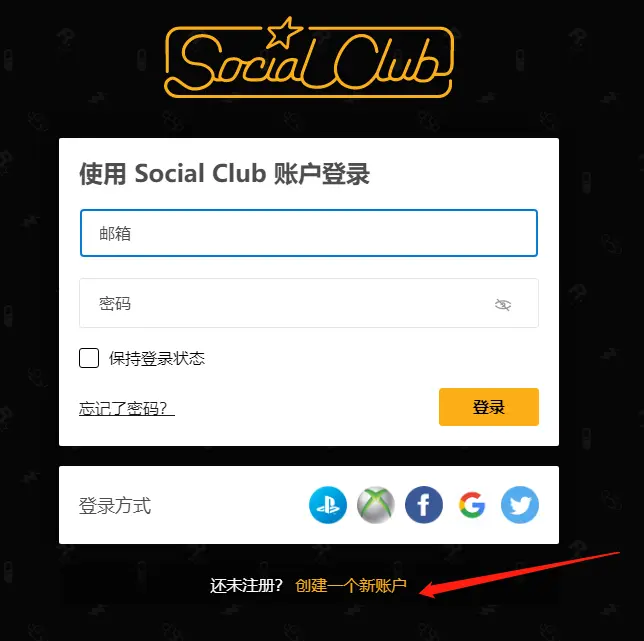644x641 pixels.
Task: Select the Google login icon
Action: (x=472, y=505)
